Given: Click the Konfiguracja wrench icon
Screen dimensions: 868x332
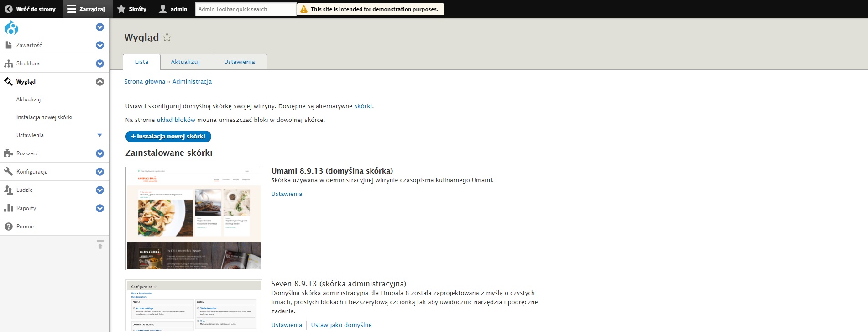Looking at the screenshot, I should coord(8,172).
